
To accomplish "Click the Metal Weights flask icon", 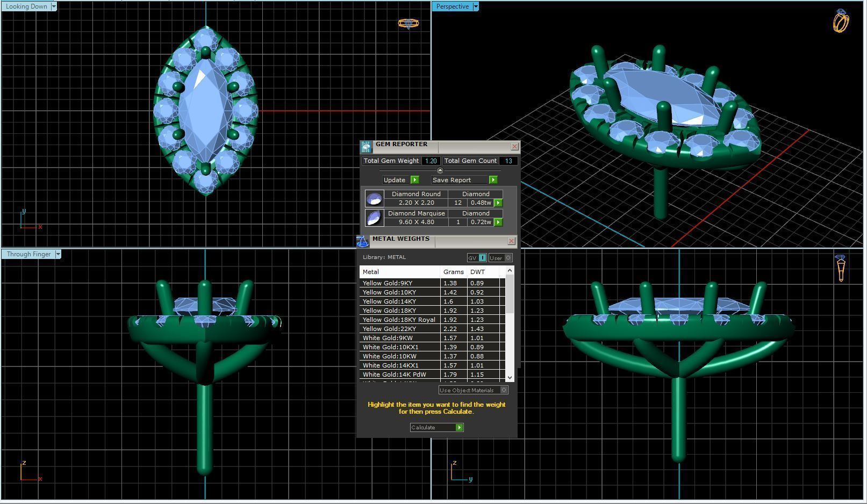I will pyautogui.click(x=363, y=241).
